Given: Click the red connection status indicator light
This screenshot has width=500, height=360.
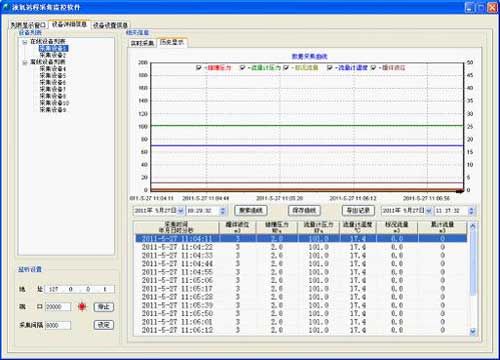Looking at the screenshot, I should click(x=82, y=307).
